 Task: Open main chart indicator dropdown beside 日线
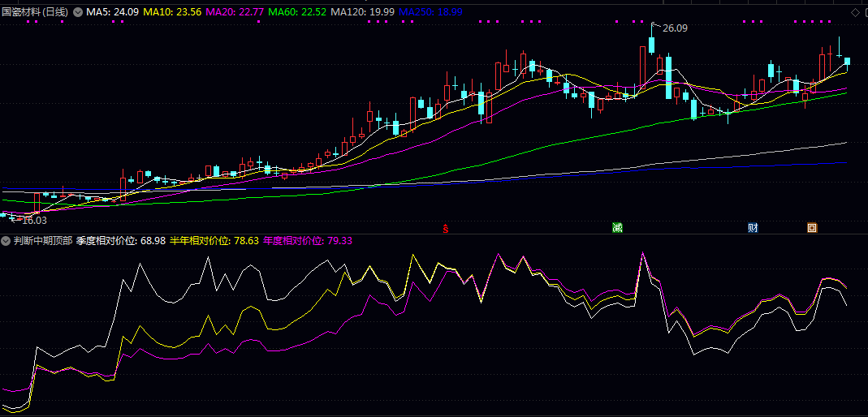(x=78, y=11)
